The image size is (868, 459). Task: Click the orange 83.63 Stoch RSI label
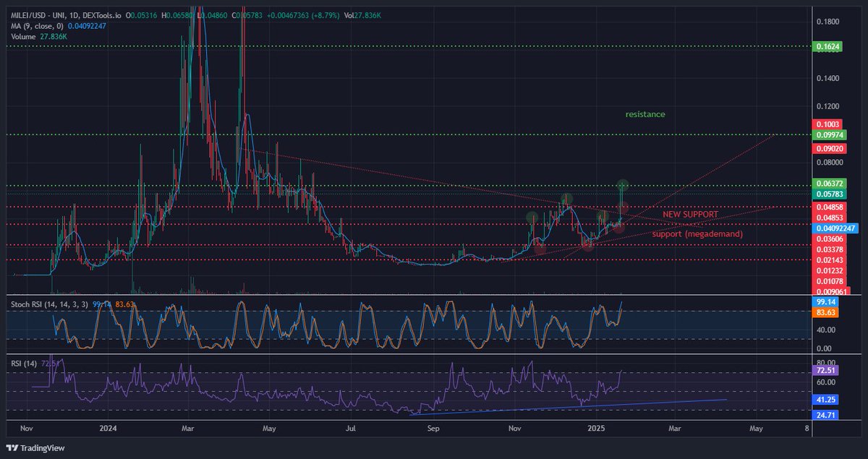pyautogui.click(x=825, y=312)
